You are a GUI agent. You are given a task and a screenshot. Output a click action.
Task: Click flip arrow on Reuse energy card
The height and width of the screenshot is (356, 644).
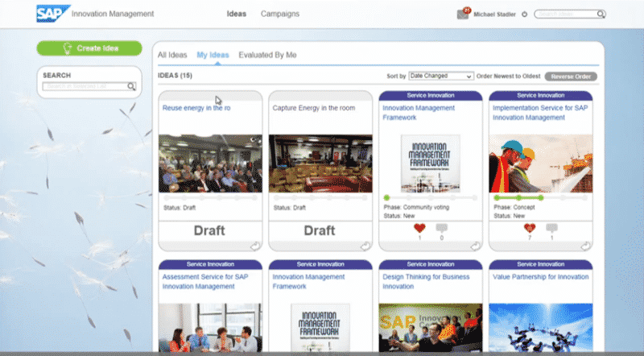coord(254,246)
